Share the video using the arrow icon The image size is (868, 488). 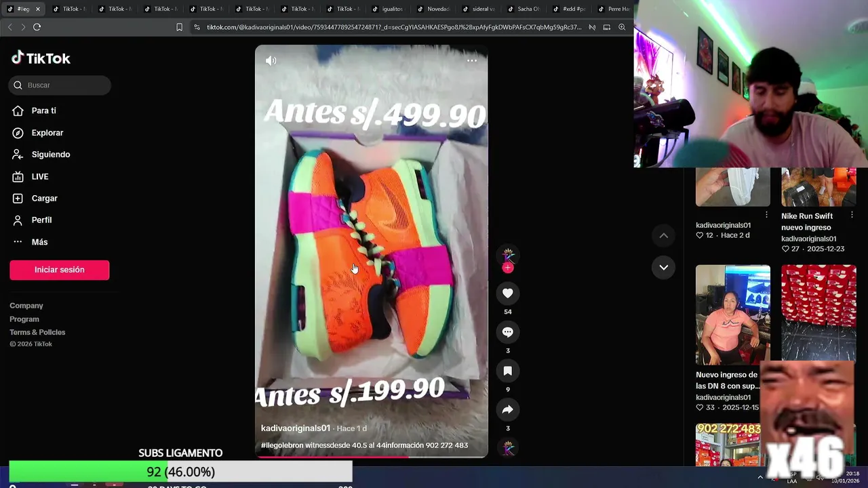click(x=508, y=409)
